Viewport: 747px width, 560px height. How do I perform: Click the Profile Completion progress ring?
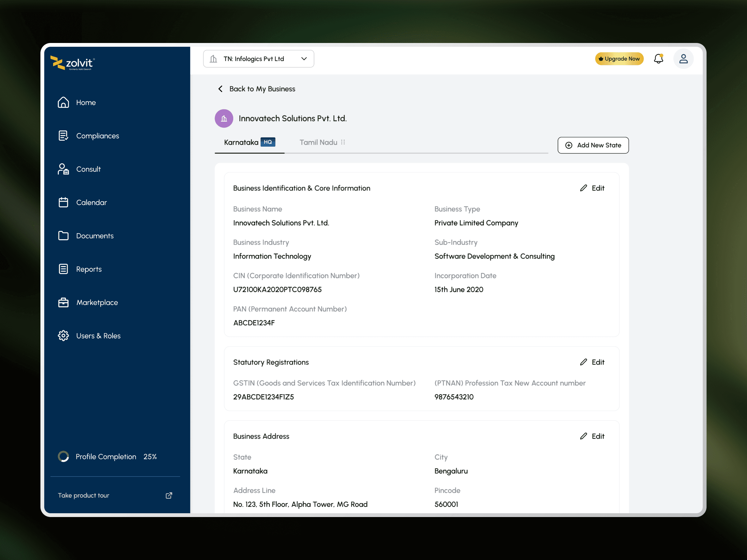coord(63,456)
